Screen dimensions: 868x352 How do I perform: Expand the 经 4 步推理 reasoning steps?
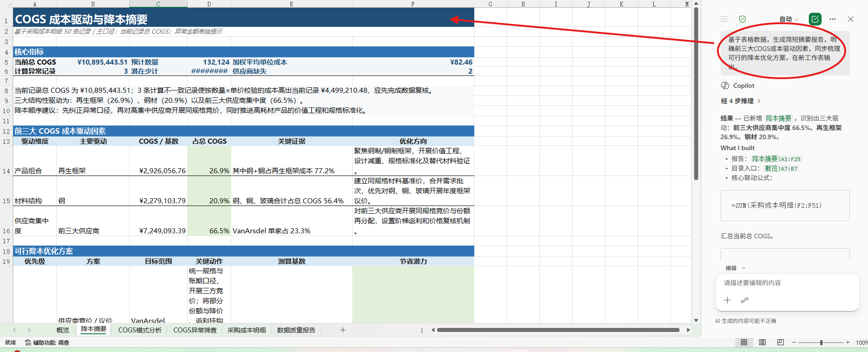[741, 101]
